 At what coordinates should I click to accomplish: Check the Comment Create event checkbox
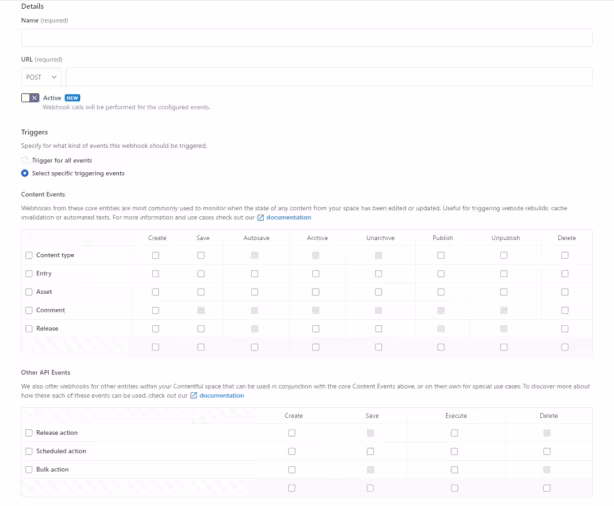pyautogui.click(x=155, y=311)
